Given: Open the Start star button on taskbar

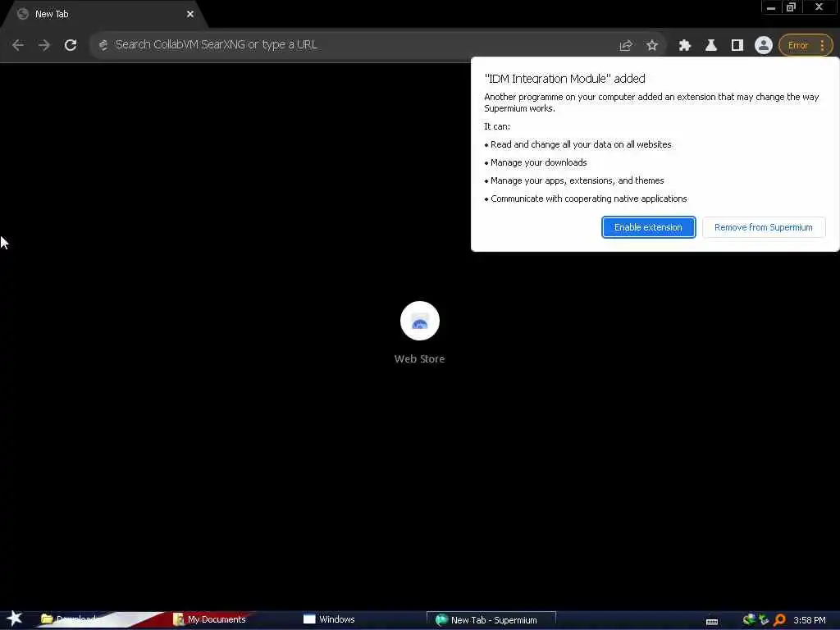Looking at the screenshot, I should [15, 619].
